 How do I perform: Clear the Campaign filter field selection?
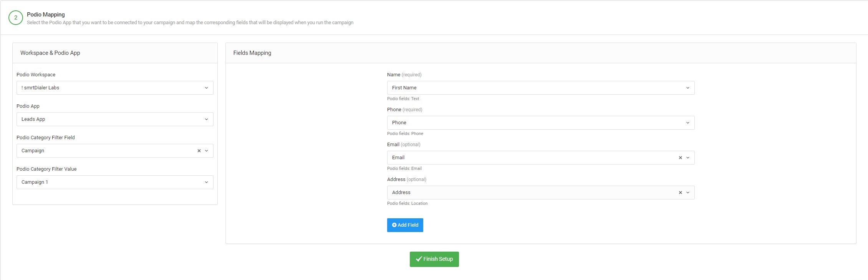(199, 151)
